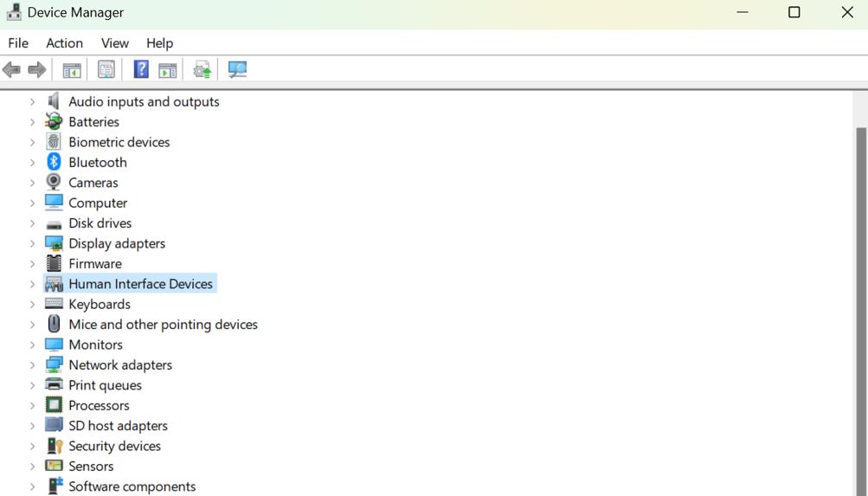
Task: Click the Cameras webcam icon
Action: (54, 182)
